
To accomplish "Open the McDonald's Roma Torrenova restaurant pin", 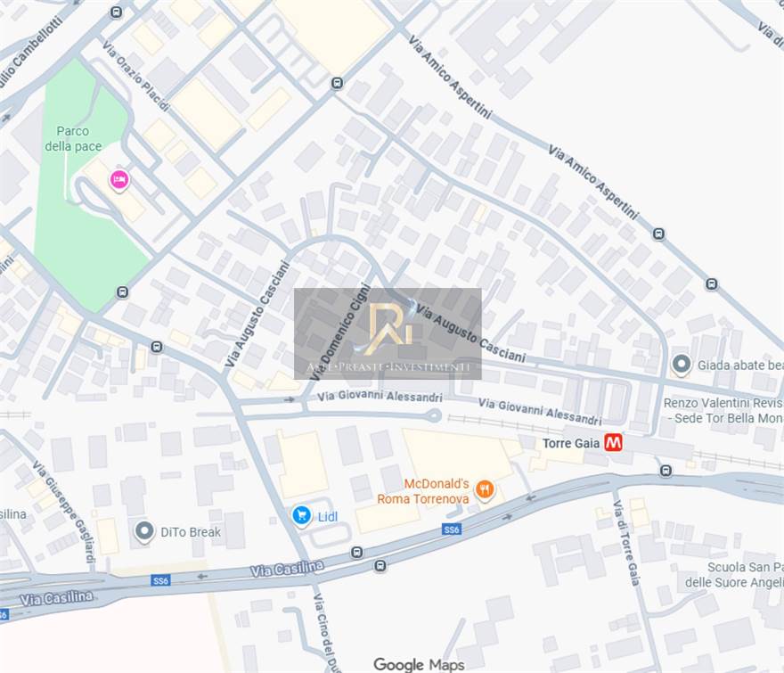I will [x=485, y=489].
